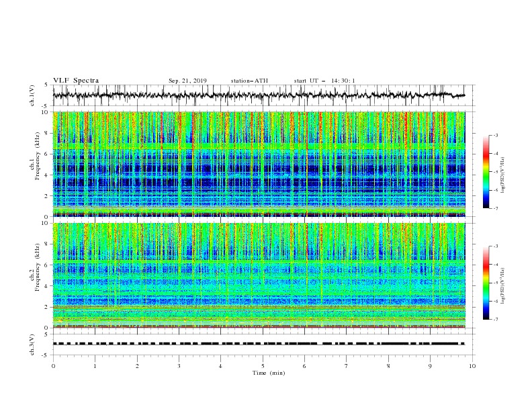The width and height of the screenshot is (532, 411).
Task: Click the "8" kHz tick of ch.1 spectrogram
Action: (x=47, y=133)
